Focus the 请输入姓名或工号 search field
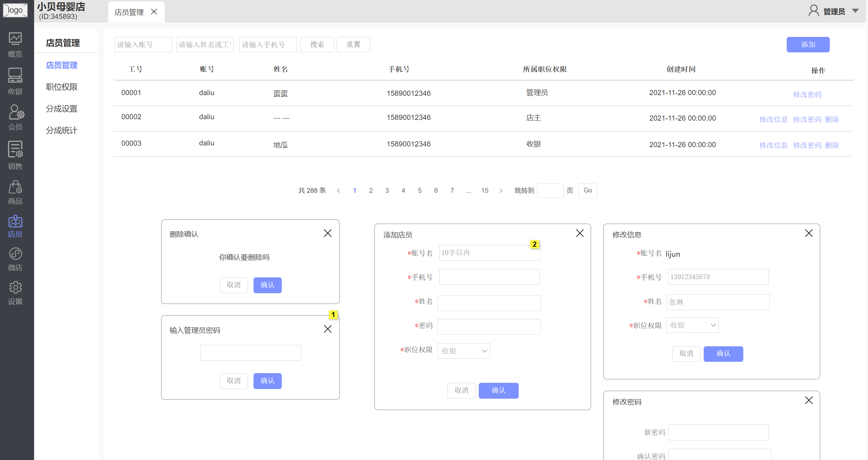Image resolution: width=868 pixels, height=460 pixels. coord(205,44)
